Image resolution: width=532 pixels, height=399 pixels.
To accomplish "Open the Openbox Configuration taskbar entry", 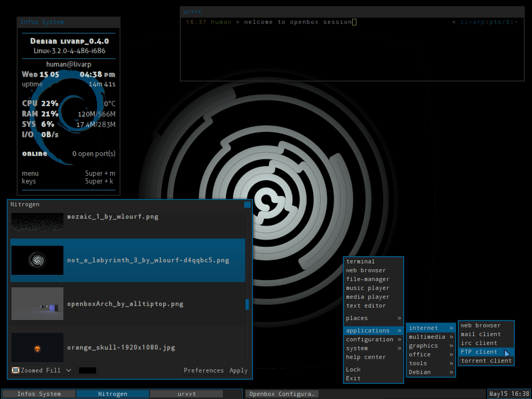I will pyautogui.click(x=282, y=394).
